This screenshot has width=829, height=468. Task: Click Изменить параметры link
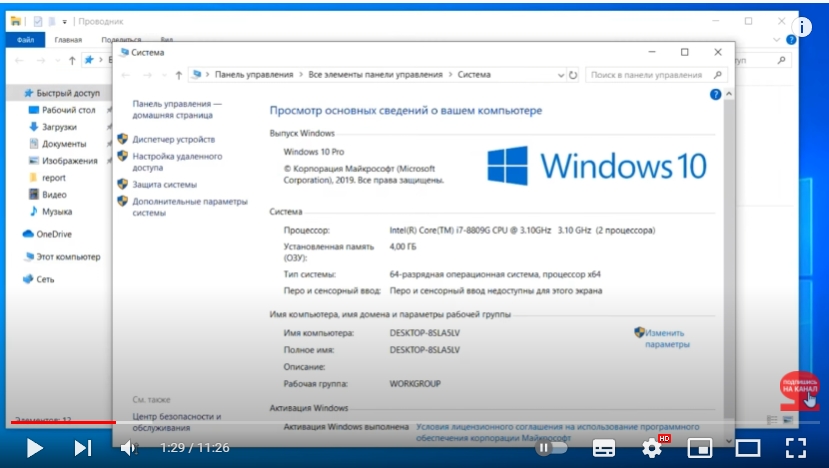[x=667, y=338]
